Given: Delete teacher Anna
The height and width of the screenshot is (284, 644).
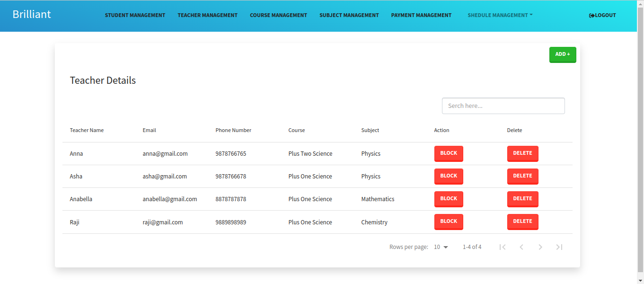Looking at the screenshot, I should (x=523, y=153).
